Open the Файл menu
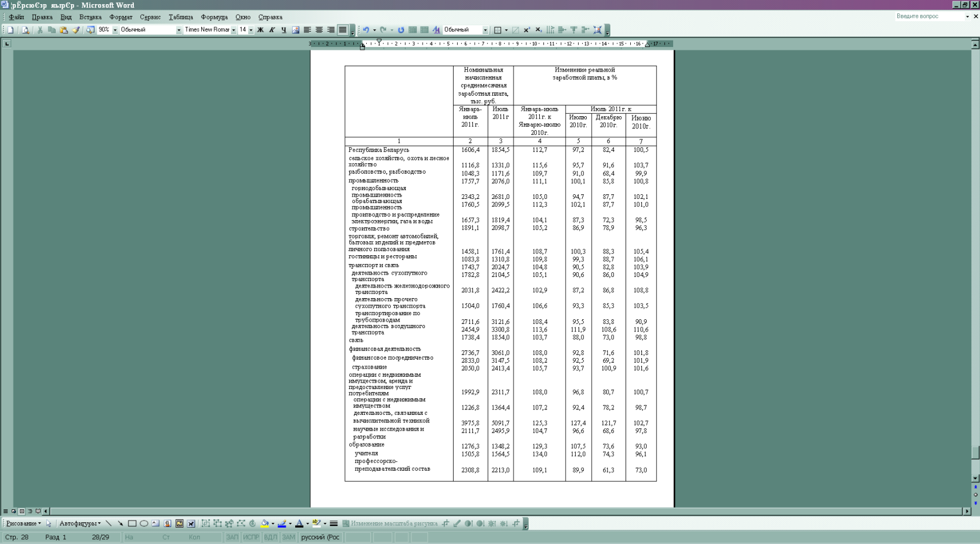Image resolution: width=980 pixels, height=544 pixels. pyautogui.click(x=16, y=17)
